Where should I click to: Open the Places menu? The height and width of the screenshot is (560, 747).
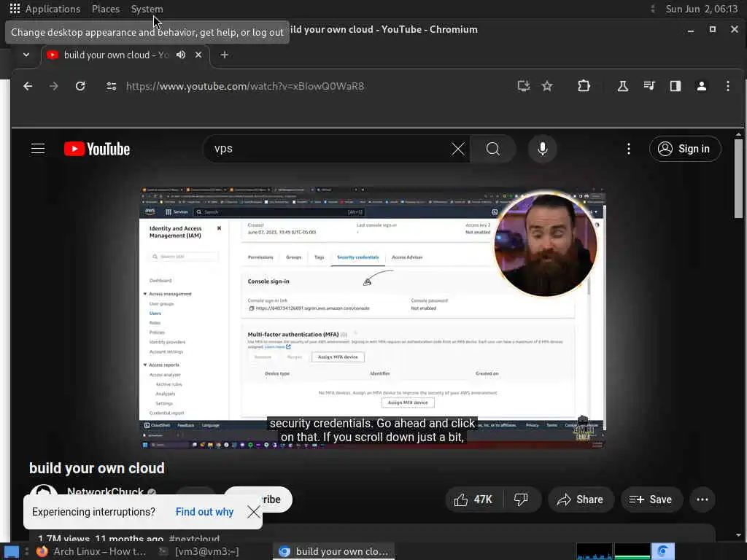(x=105, y=9)
